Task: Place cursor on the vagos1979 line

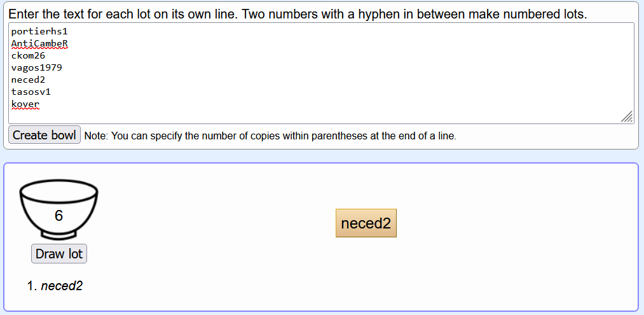Action: (x=36, y=67)
